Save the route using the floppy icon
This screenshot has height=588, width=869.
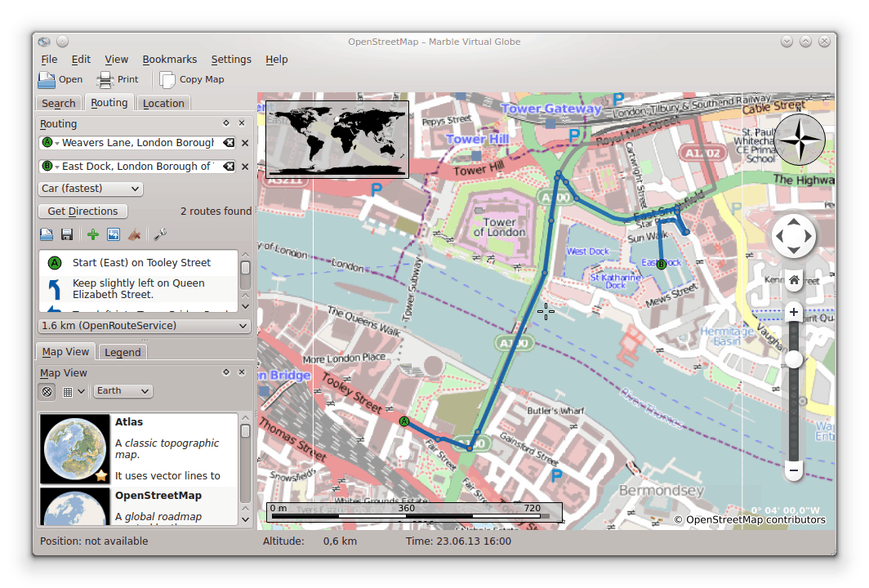click(x=67, y=235)
